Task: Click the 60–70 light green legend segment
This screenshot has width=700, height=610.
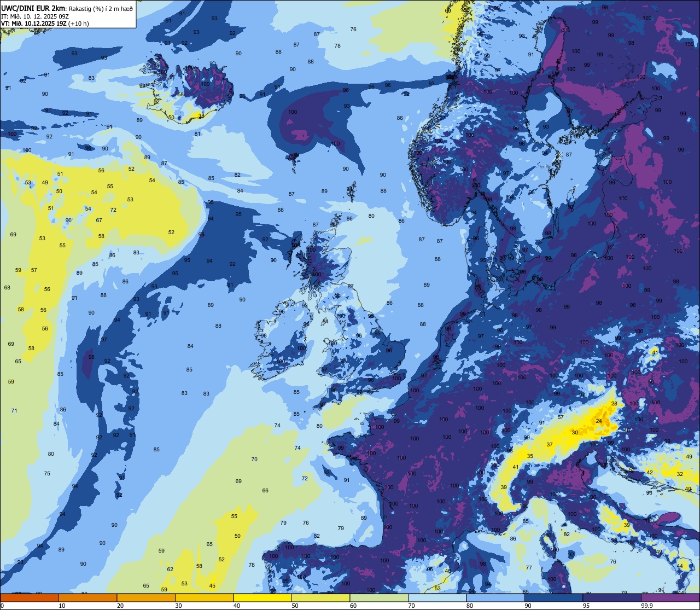Action: (x=379, y=597)
